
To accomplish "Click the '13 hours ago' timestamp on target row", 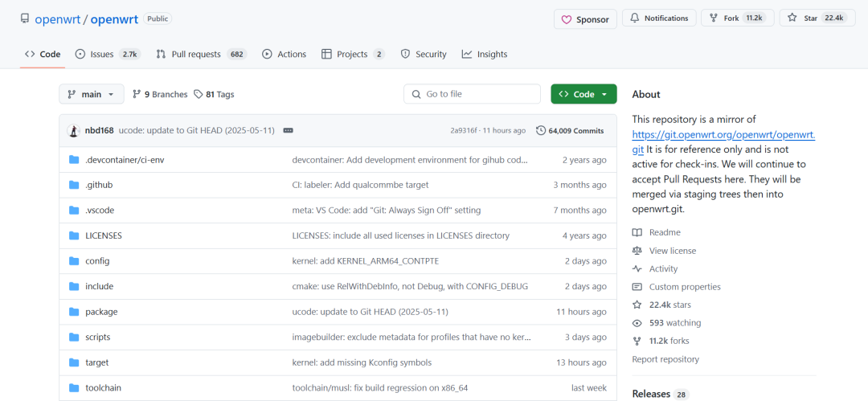I will coord(581,362).
